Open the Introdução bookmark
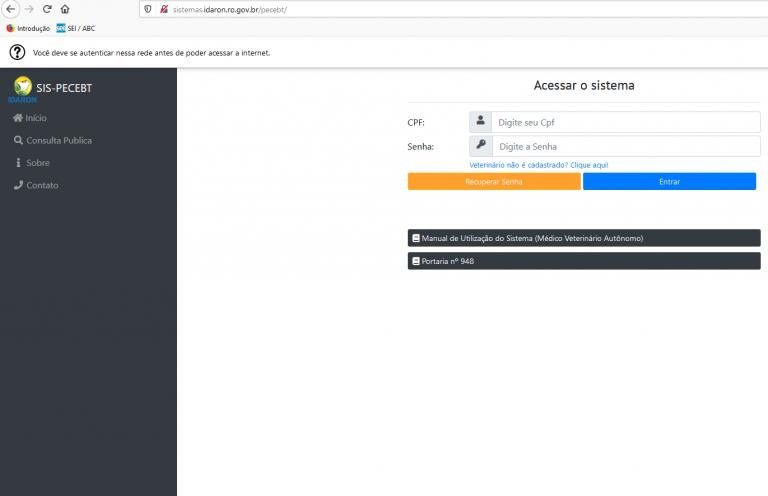768x496 pixels. tap(28, 28)
